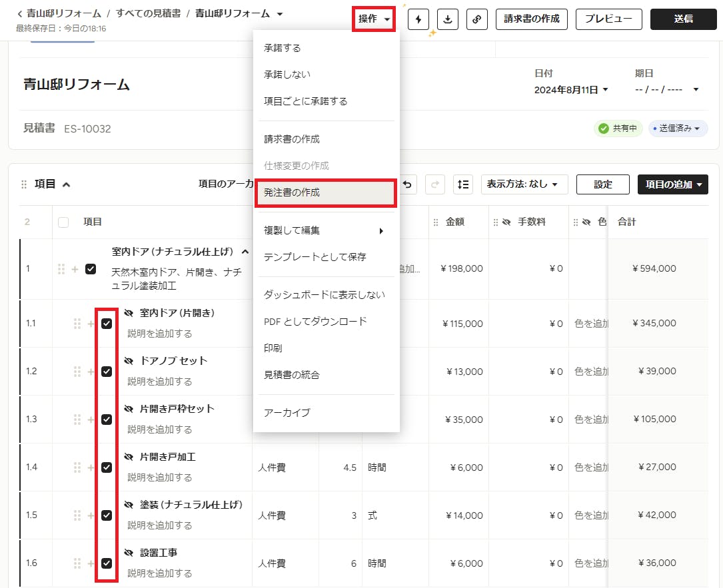This screenshot has height=588, width=723.
Task: Click the plus icon on row 1.1
Action: [91, 324]
